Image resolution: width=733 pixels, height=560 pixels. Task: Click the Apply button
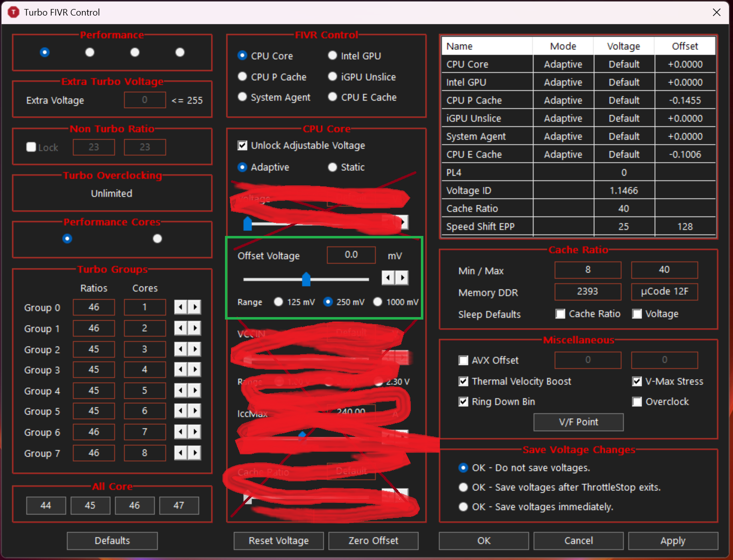click(x=673, y=541)
